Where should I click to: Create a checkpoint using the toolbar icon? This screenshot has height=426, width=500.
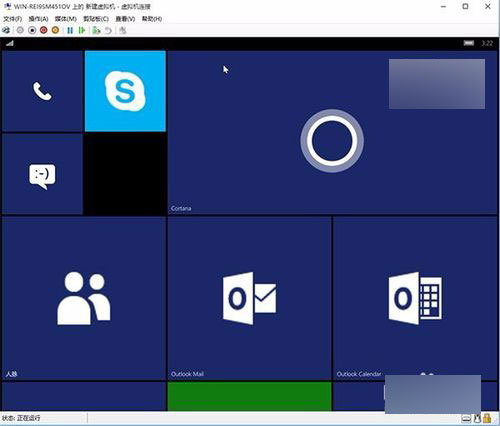point(96,30)
